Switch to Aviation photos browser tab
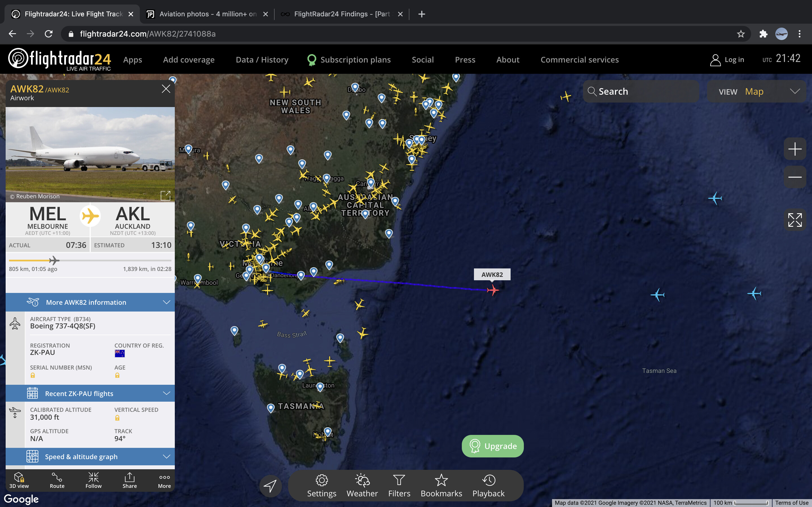 pyautogui.click(x=206, y=14)
